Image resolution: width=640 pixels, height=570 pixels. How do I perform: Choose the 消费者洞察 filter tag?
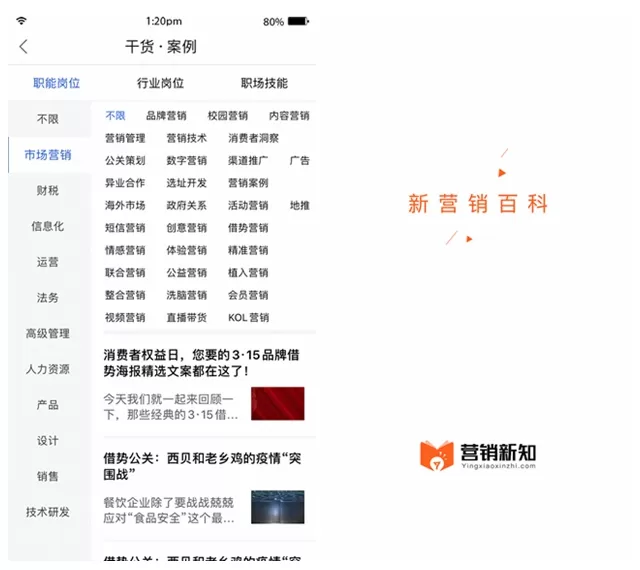[253, 138]
